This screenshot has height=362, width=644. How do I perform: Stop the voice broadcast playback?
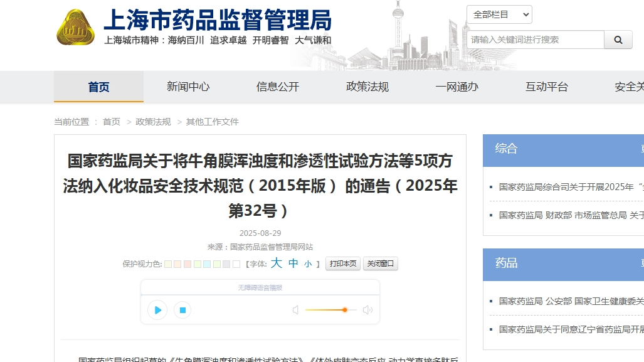[x=182, y=310]
